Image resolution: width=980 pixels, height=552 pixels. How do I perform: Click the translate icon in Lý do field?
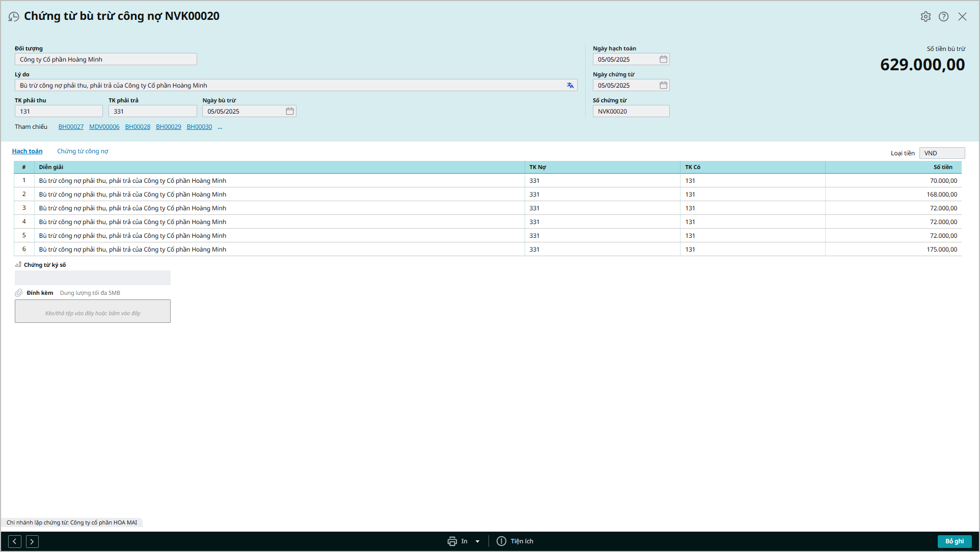pyautogui.click(x=570, y=86)
